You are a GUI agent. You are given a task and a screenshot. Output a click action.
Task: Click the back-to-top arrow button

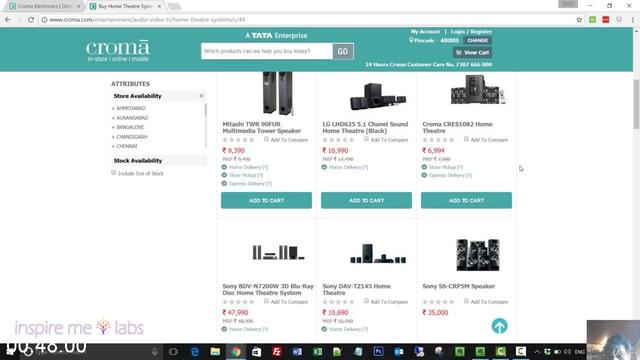coord(499,326)
